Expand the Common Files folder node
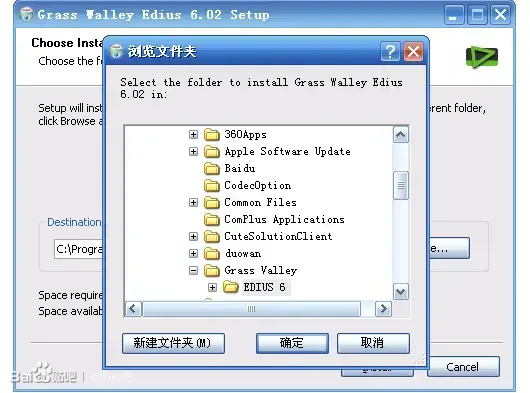This screenshot has width=530, height=393. click(x=193, y=202)
